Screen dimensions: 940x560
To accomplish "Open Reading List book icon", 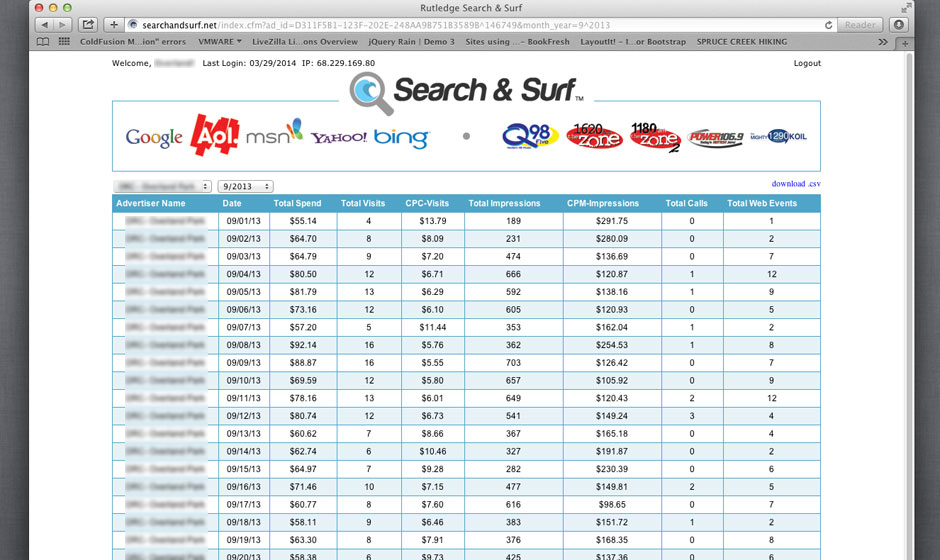I will (x=43, y=42).
